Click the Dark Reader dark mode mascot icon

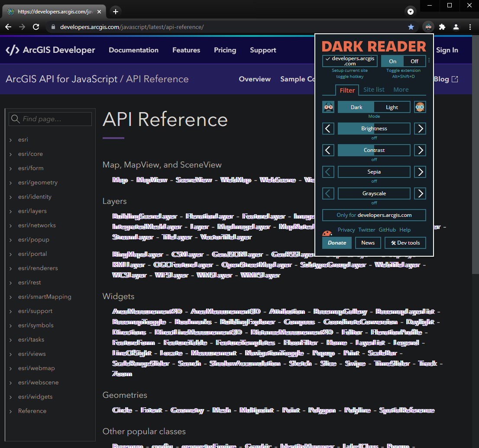(x=328, y=107)
